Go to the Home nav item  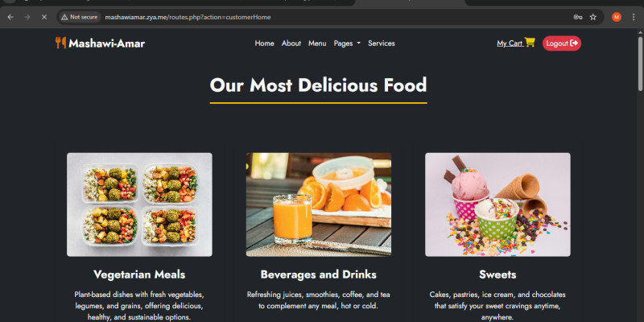point(264,43)
